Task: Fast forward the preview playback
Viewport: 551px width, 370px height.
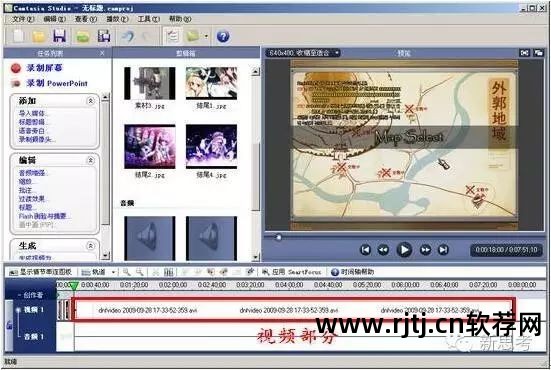Action: click(x=425, y=250)
